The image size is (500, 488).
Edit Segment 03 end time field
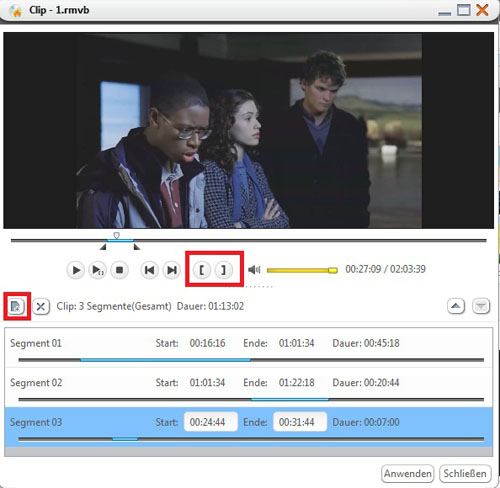tap(300, 422)
